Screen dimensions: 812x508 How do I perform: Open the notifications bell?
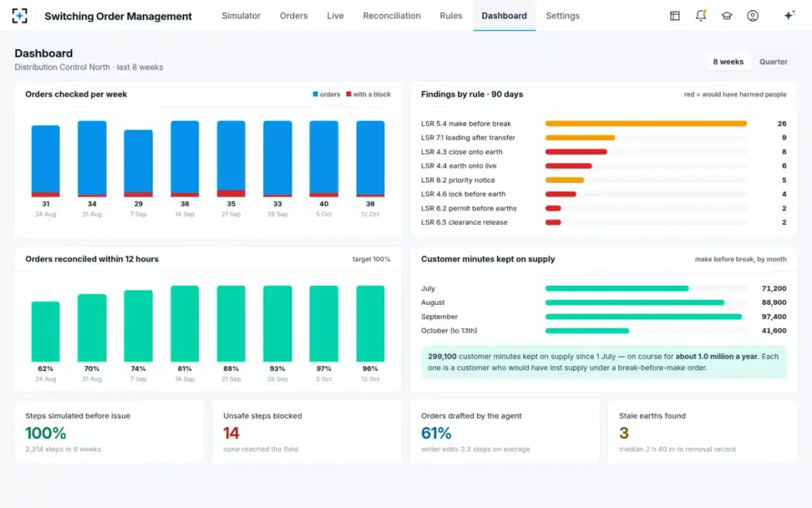pos(701,16)
